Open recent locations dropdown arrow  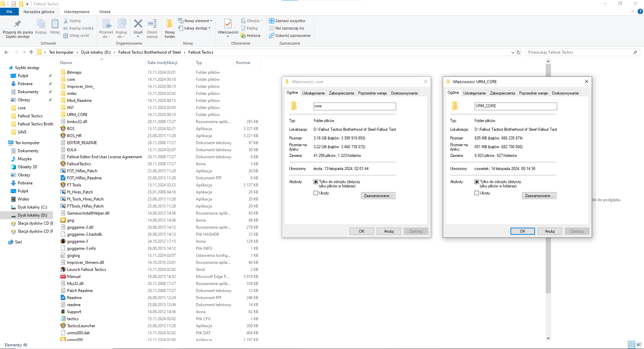point(24,52)
